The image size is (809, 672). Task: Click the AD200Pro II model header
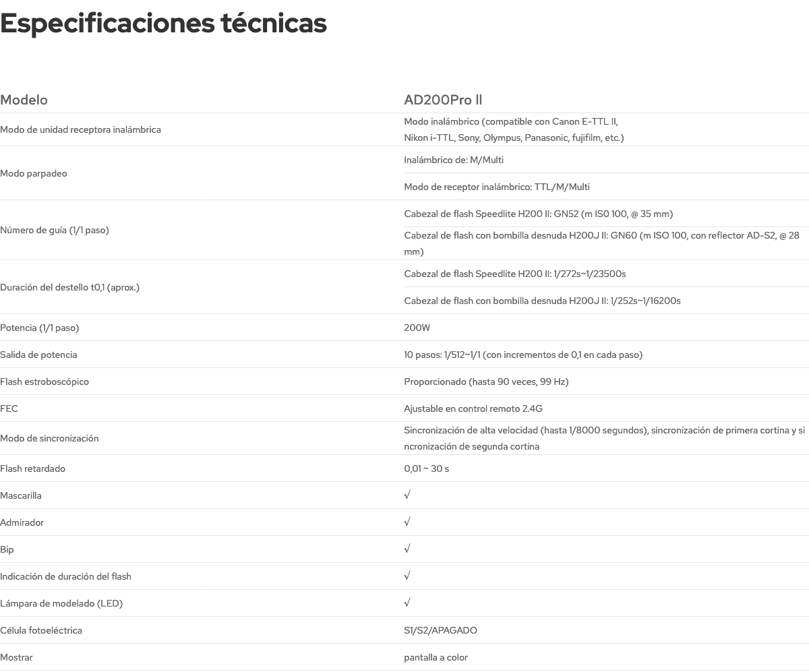coord(443,100)
